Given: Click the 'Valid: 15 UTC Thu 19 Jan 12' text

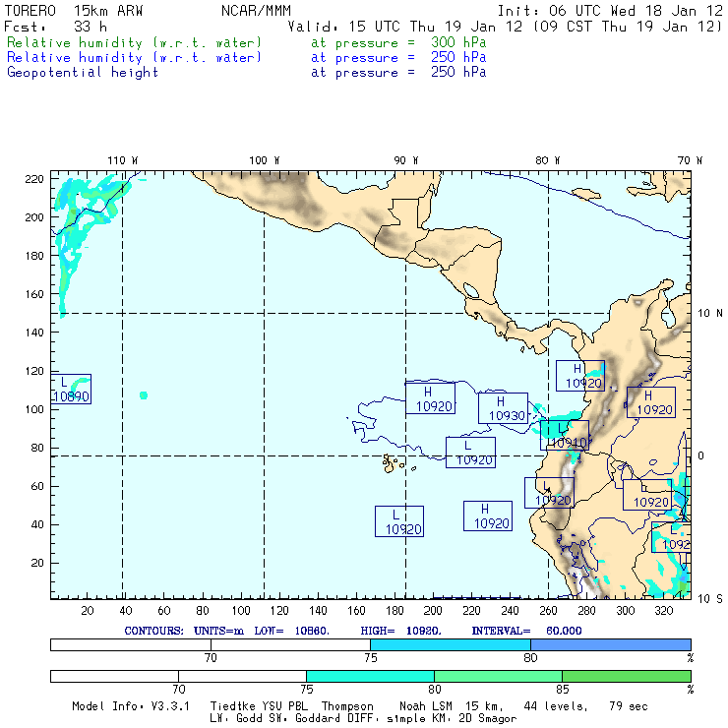Looking at the screenshot, I should [x=405, y=27].
